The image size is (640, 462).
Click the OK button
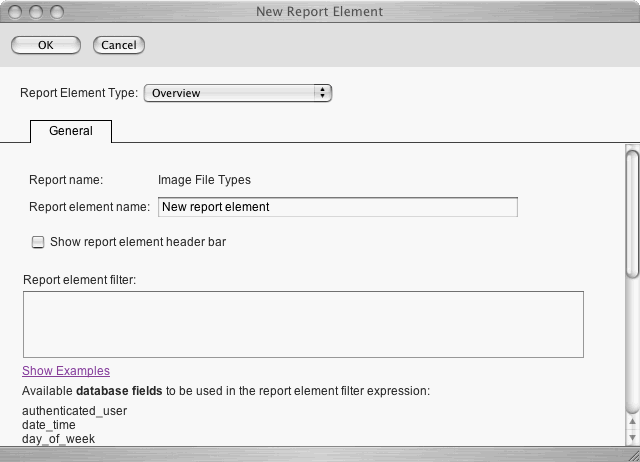pyautogui.click(x=45, y=45)
